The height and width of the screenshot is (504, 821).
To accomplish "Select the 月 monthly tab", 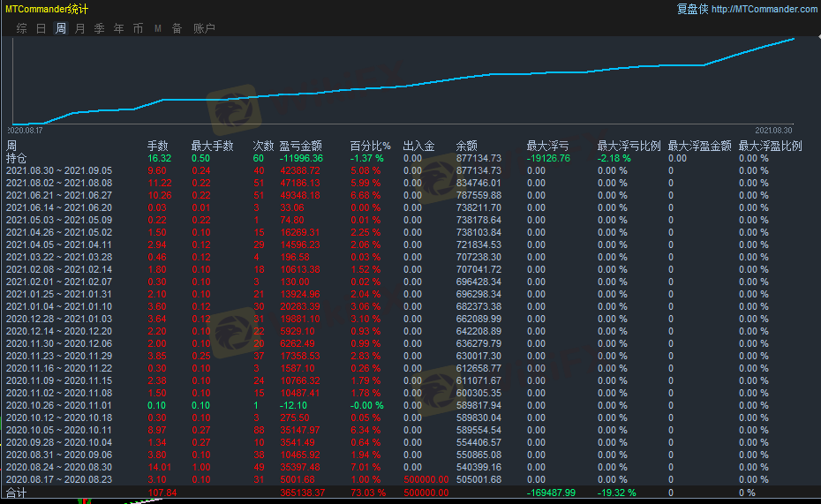I will pos(80,28).
